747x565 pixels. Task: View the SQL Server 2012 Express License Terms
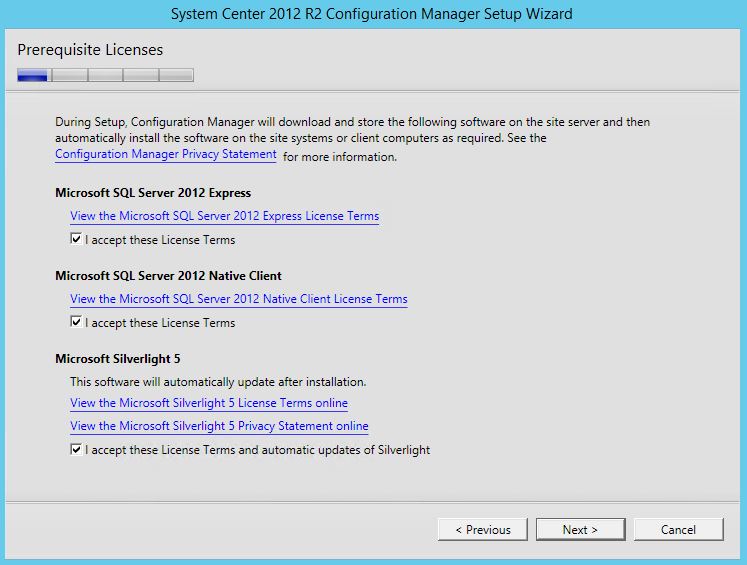coord(224,216)
